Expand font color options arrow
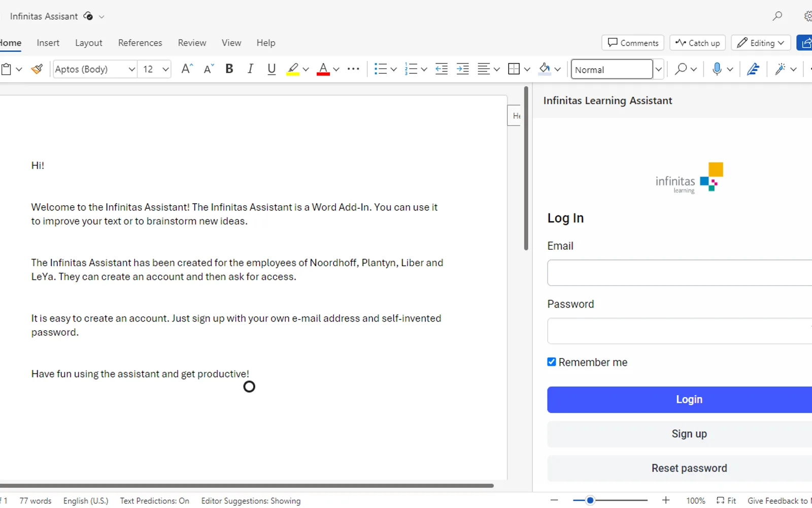The height and width of the screenshot is (508, 812). pyautogui.click(x=336, y=70)
